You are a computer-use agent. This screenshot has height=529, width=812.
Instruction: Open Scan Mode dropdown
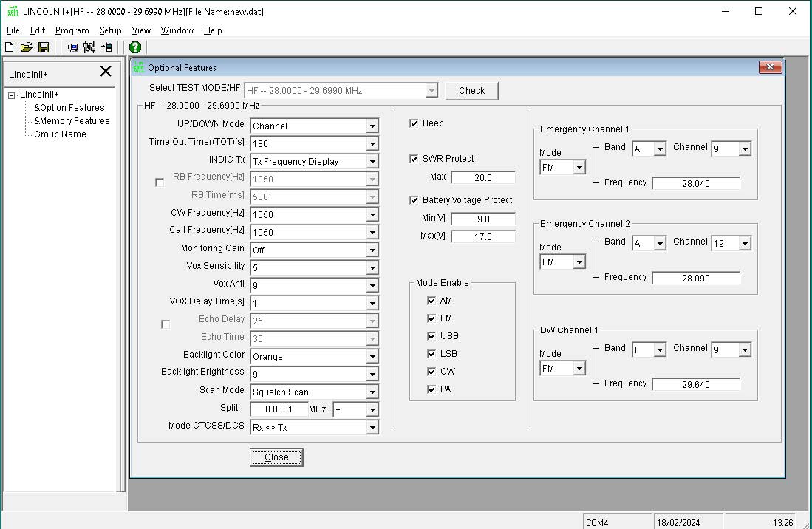(x=372, y=392)
